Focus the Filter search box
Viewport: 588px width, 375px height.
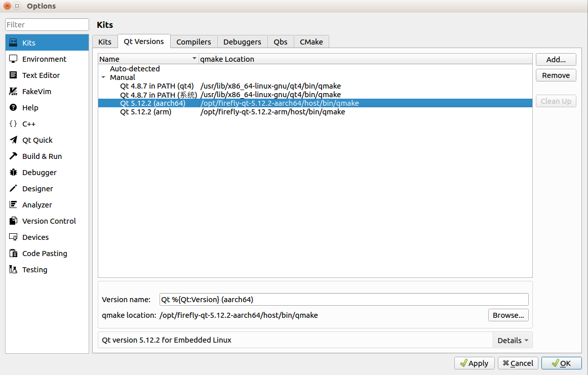(x=47, y=25)
